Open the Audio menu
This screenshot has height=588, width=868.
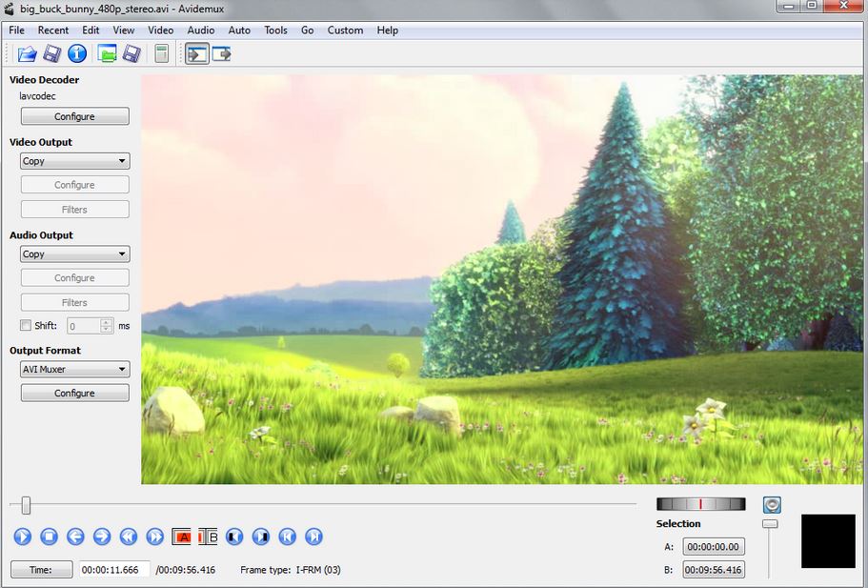coord(201,30)
